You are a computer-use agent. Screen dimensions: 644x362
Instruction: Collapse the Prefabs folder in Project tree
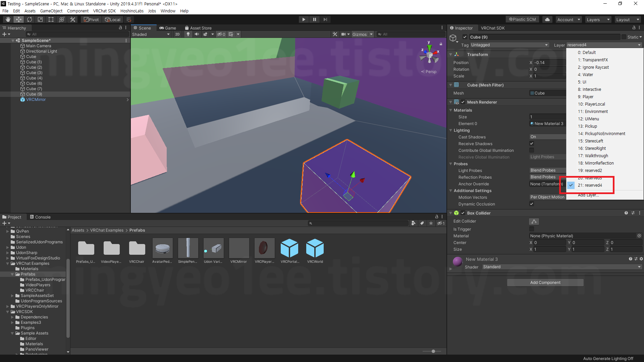[12, 274]
